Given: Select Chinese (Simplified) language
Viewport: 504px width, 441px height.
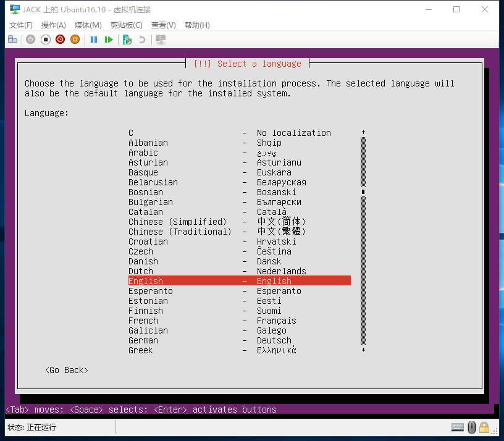Looking at the screenshot, I should (x=240, y=222).
